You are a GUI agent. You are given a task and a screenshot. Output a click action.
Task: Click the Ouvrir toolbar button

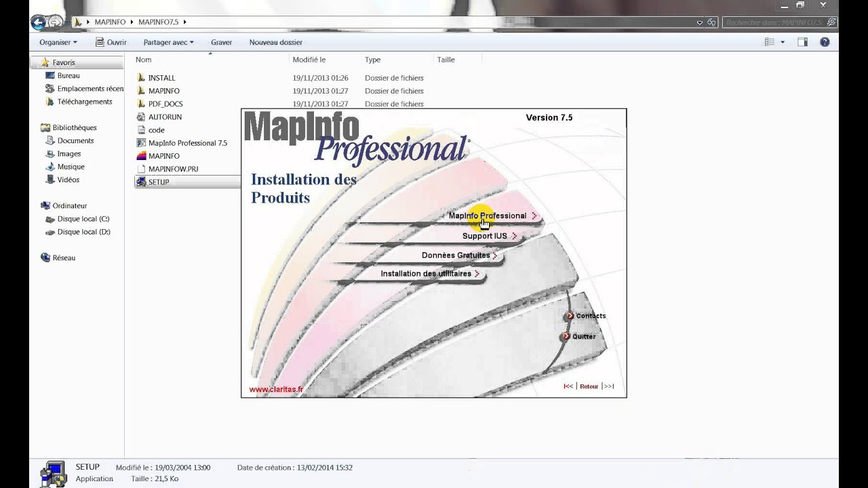[x=111, y=42]
